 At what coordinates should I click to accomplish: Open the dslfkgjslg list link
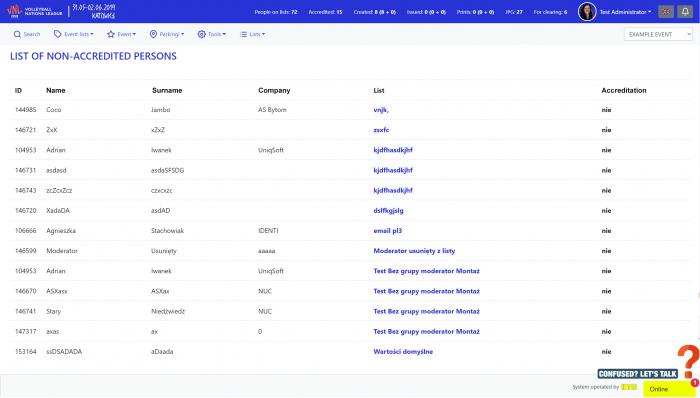[x=388, y=211]
